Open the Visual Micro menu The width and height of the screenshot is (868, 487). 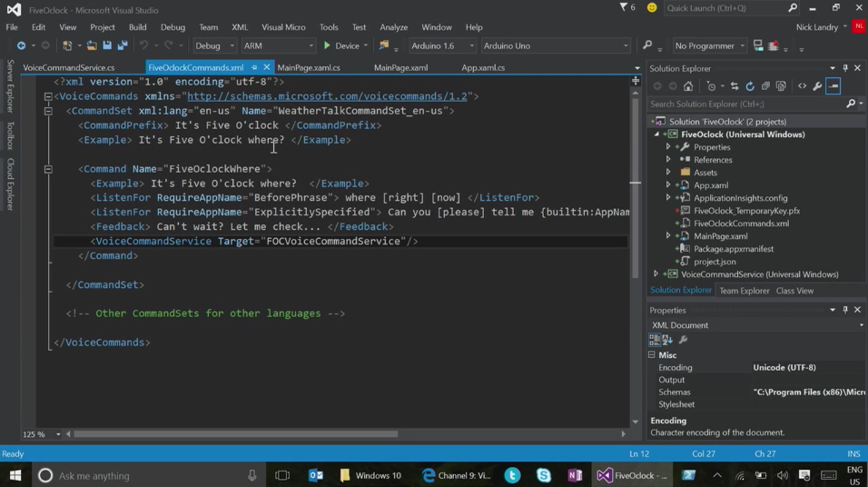pos(283,27)
